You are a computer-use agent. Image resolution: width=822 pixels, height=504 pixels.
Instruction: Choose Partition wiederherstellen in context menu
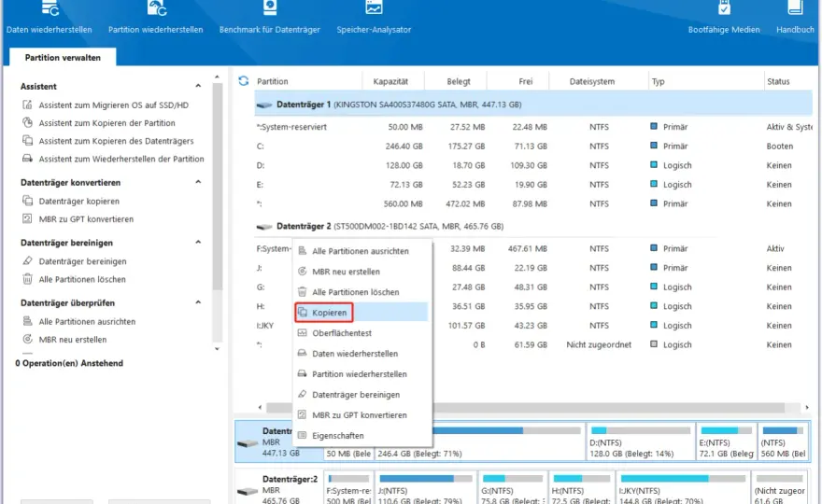click(x=362, y=373)
